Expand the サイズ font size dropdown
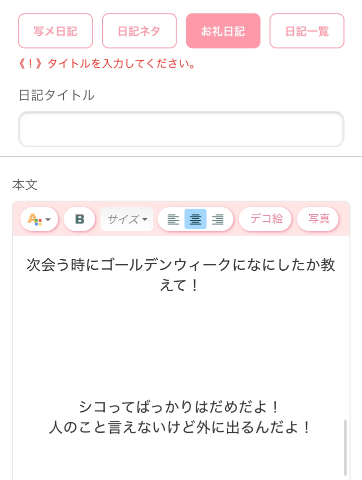 coord(127,219)
